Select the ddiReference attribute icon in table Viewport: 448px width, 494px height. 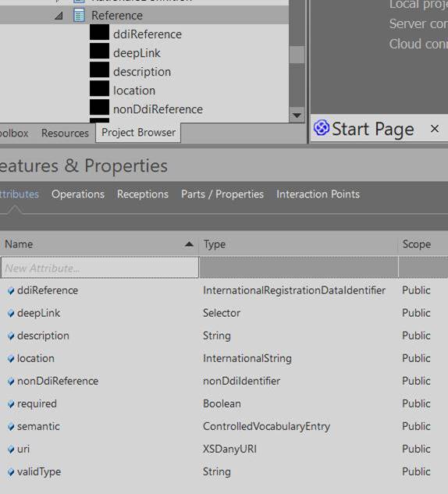[x=11, y=291]
